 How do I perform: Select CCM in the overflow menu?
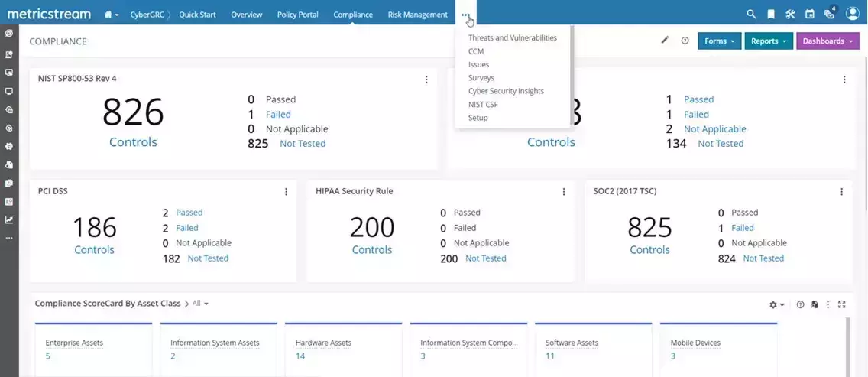coord(475,51)
